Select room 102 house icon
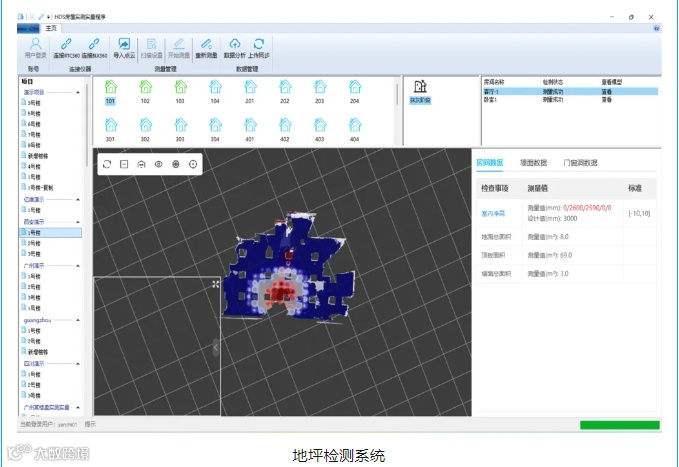 (146, 87)
